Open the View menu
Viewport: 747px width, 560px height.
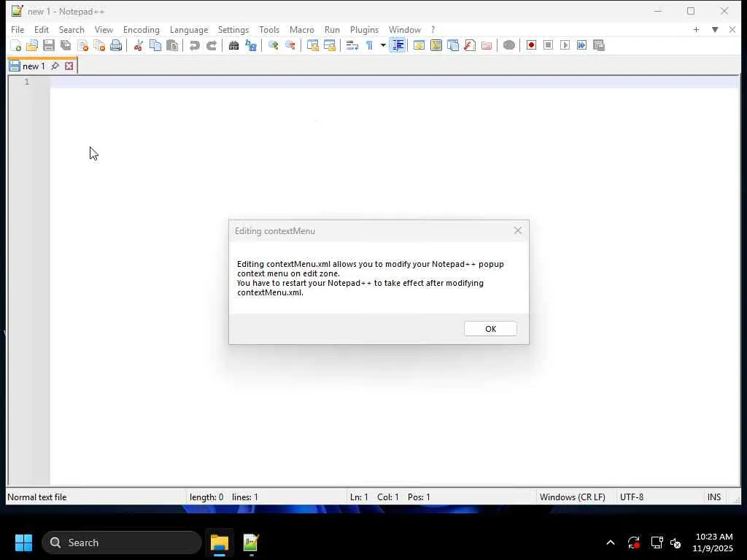click(x=104, y=29)
